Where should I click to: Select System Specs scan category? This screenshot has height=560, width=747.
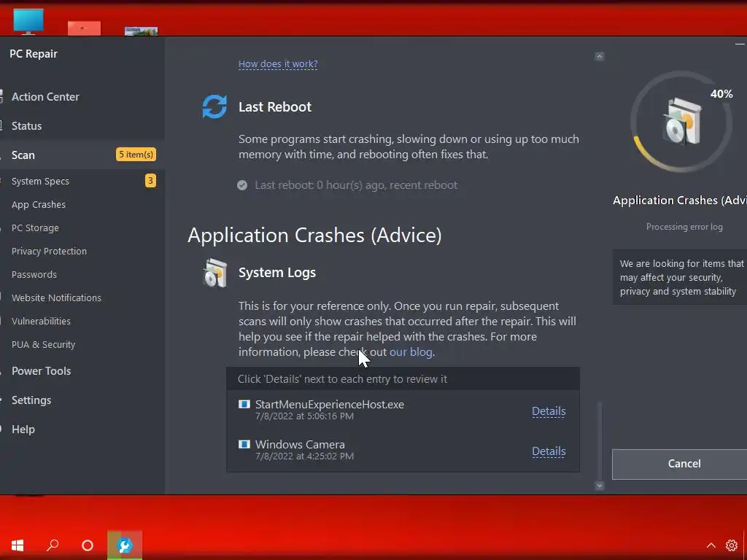40,181
